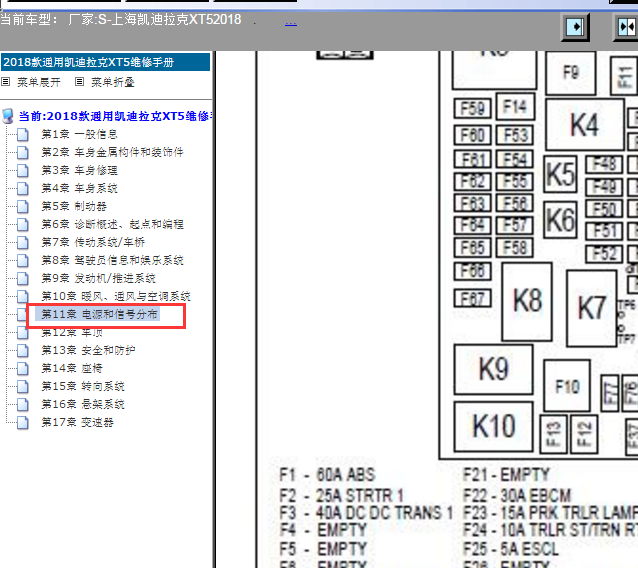The image size is (638, 568).
Task: Open chapter 第16章 悬架系统
Action: pyautogui.click(x=83, y=404)
